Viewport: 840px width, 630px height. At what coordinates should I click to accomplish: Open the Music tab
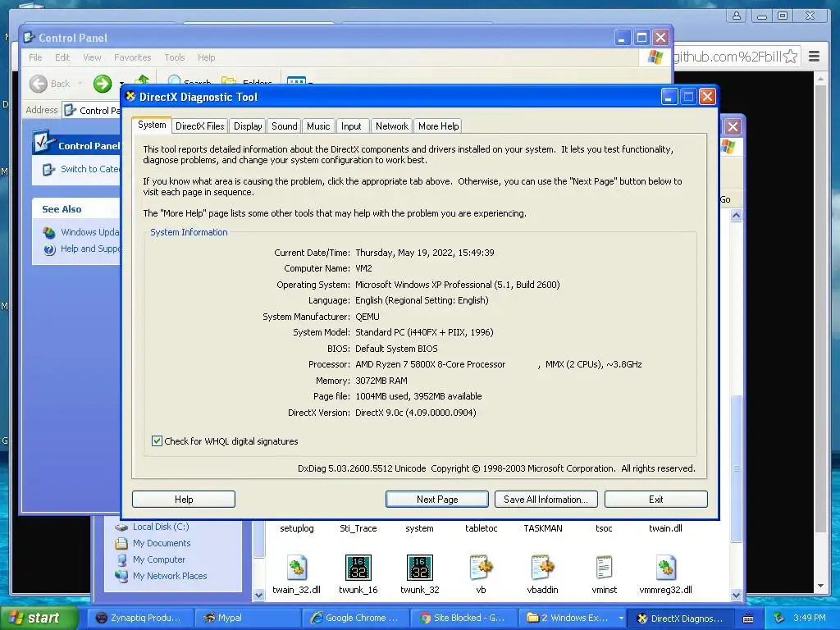point(318,126)
